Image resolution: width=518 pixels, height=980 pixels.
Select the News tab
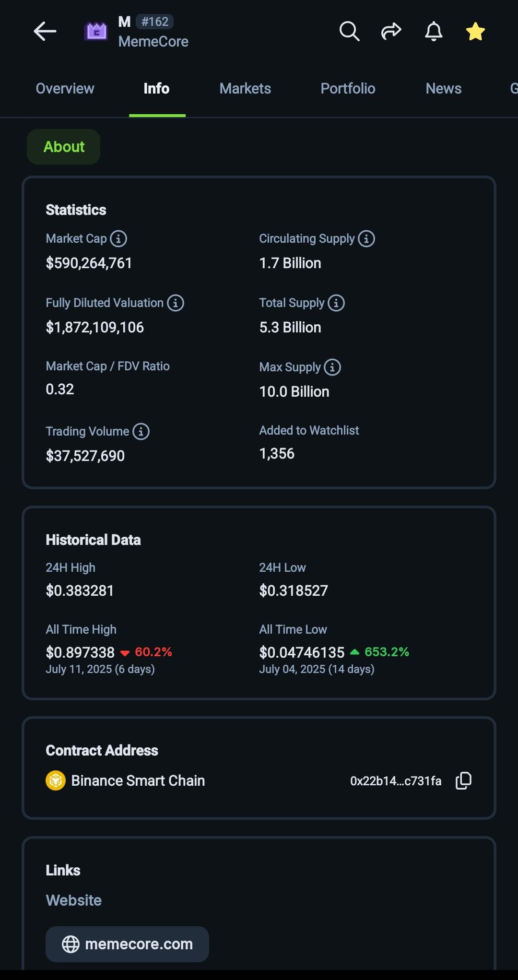(x=443, y=89)
